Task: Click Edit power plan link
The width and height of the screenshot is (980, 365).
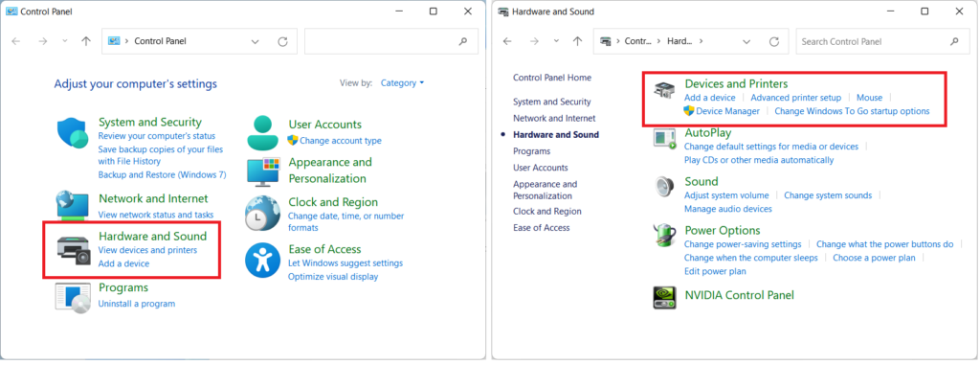Action: pyautogui.click(x=715, y=271)
